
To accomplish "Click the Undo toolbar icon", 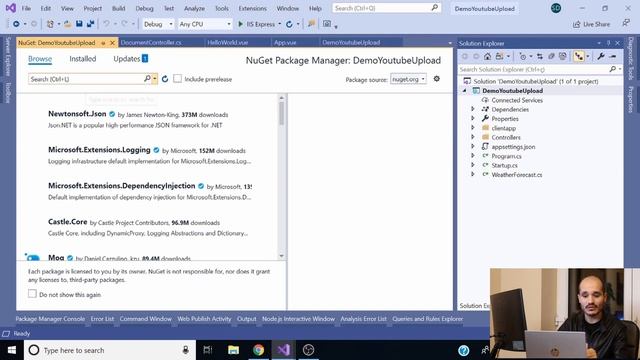I will 107,24.
